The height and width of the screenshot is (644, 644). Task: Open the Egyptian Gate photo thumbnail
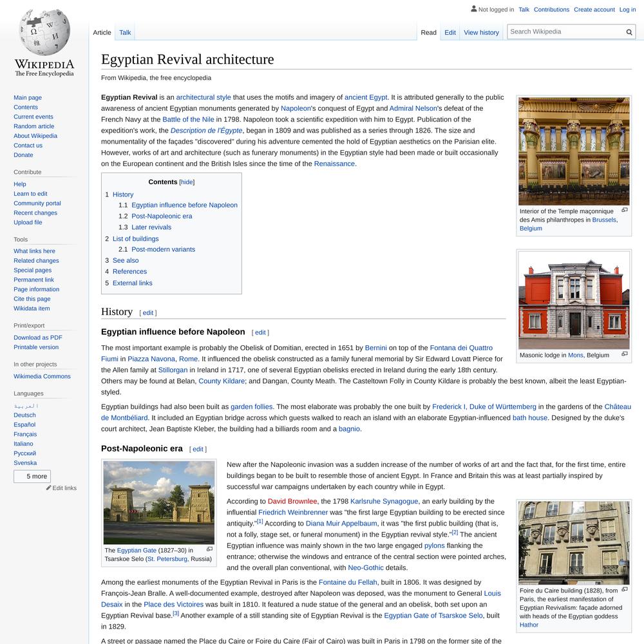[159, 502]
